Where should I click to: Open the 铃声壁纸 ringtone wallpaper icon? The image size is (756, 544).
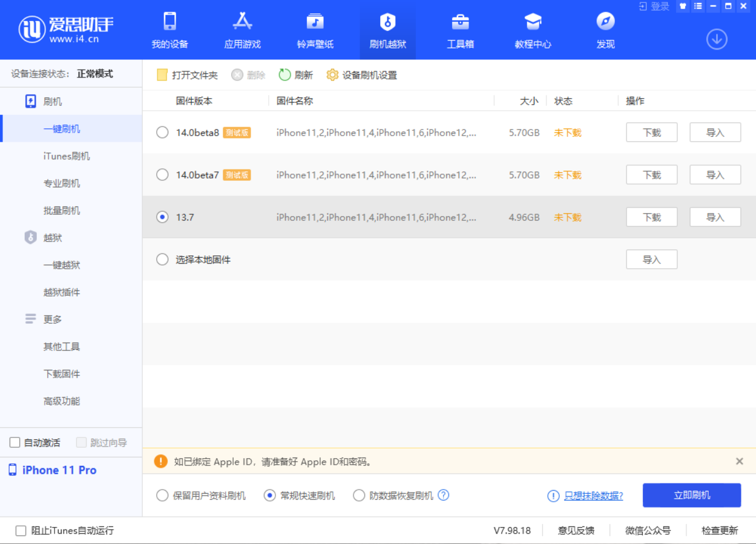315,22
